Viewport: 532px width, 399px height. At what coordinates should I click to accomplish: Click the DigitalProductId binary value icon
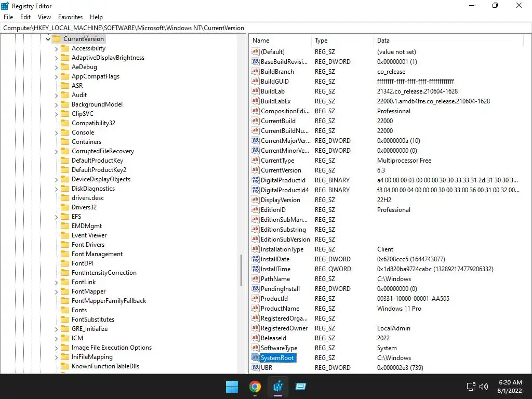click(x=256, y=180)
